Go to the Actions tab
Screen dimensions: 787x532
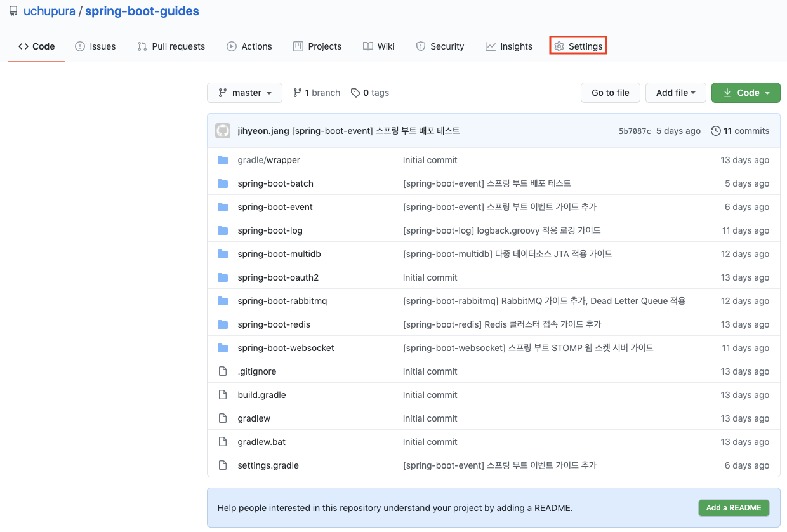point(249,46)
